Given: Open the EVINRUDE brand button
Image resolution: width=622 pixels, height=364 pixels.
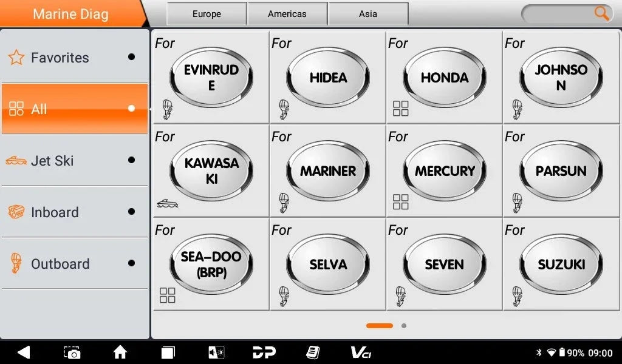Looking at the screenshot, I should tap(211, 78).
